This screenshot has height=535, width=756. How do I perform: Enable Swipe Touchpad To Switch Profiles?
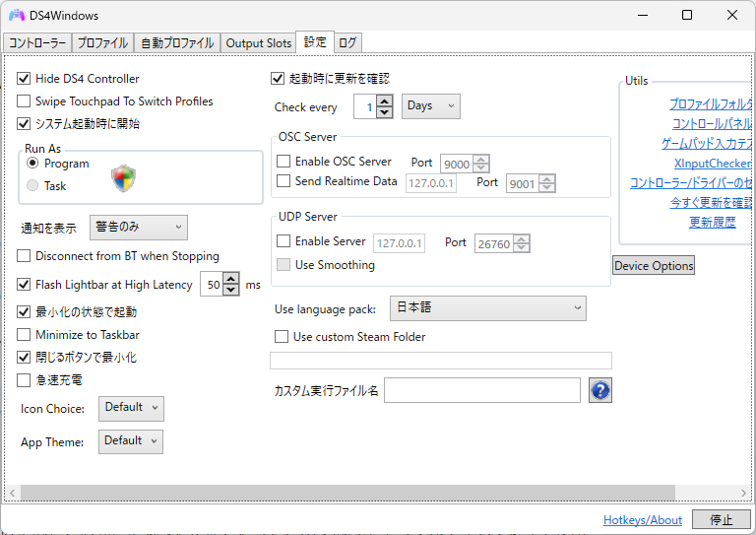coord(24,100)
